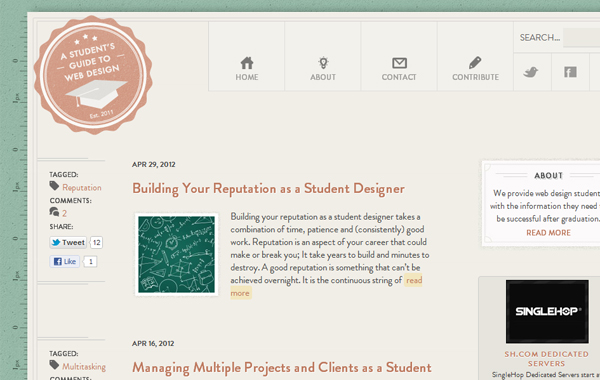Click the Facebook Like button
Viewport: 600px width, 380px height.
[x=65, y=261]
